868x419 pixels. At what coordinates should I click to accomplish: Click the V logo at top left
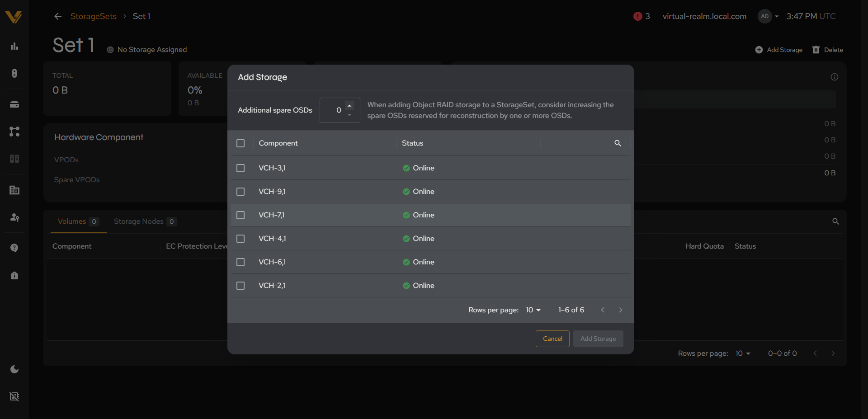coord(14,17)
